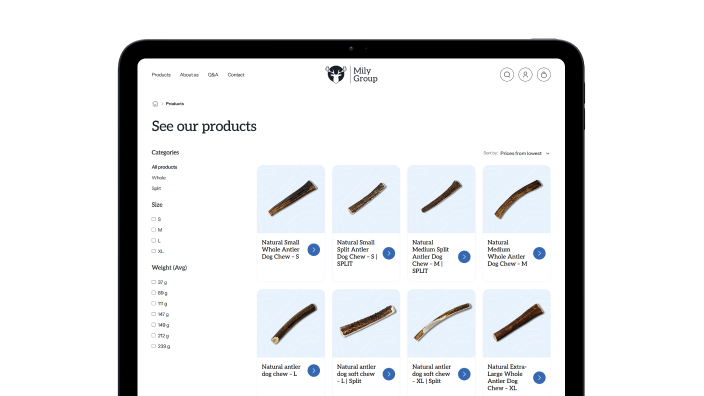Open the Sort by Prices from lowest dropdown
Screen dimensions: 704x396
point(524,153)
